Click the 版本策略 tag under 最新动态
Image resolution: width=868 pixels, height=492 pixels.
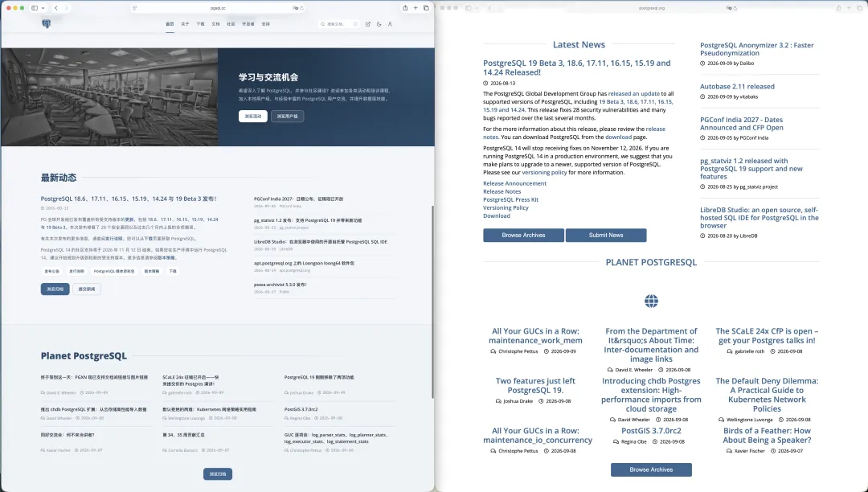tap(152, 271)
